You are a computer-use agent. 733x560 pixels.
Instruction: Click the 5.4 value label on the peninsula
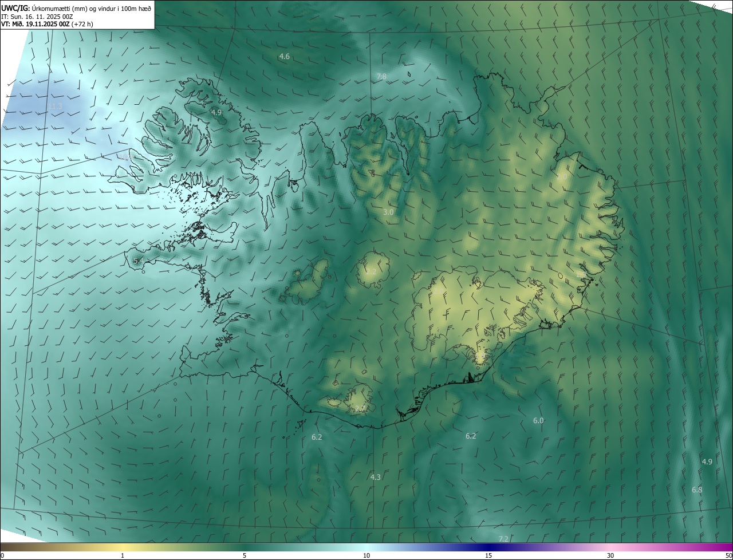tap(138, 261)
